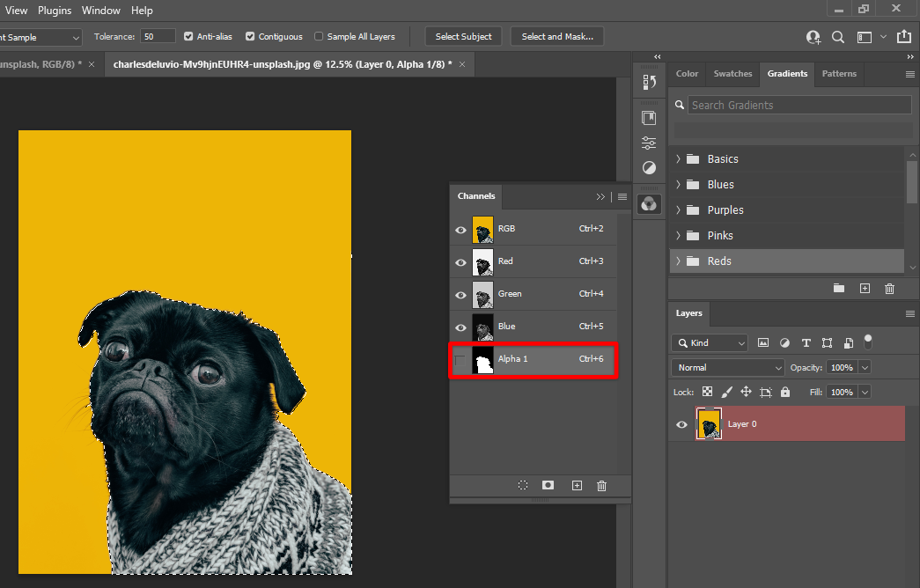This screenshot has height=588, width=920.
Task: Open the Plugins menu
Action: point(55,11)
